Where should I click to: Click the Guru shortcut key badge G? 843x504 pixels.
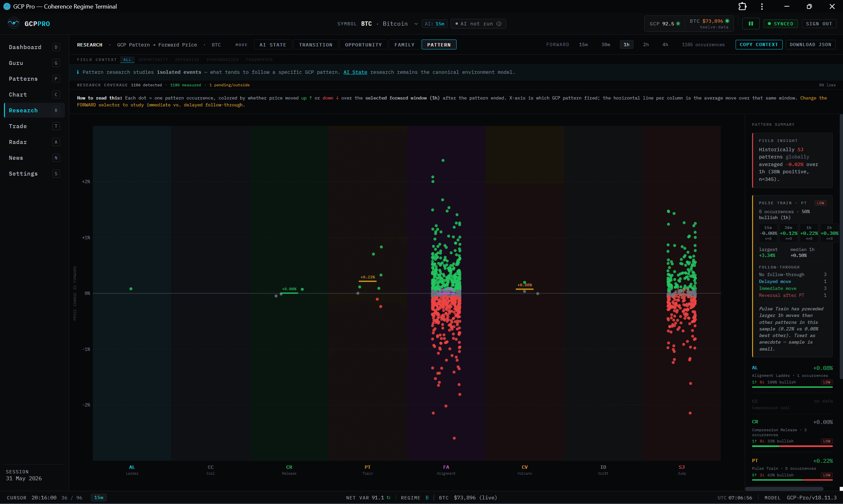(56, 63)
